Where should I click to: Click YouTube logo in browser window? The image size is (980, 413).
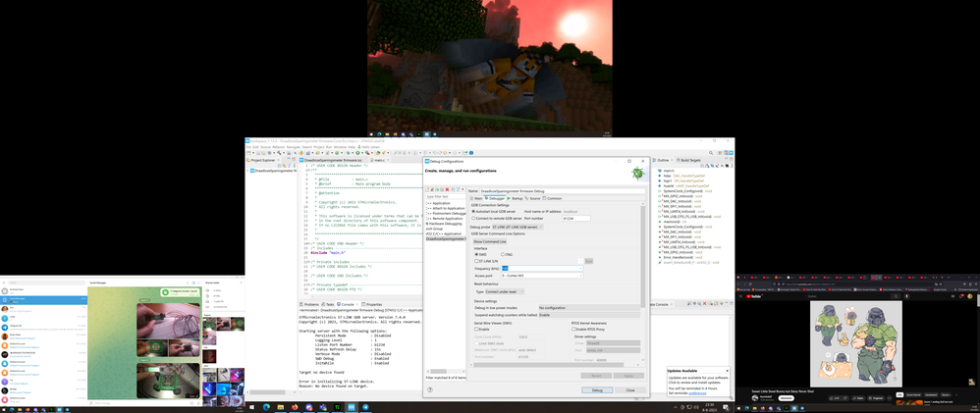pos(754,296)
